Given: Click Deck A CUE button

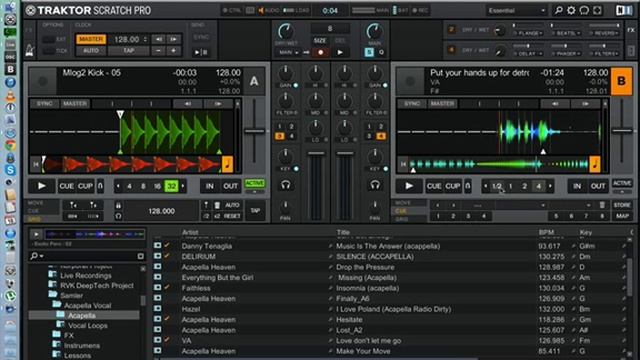Looking at the screenshot, I should tap(67, 186).
